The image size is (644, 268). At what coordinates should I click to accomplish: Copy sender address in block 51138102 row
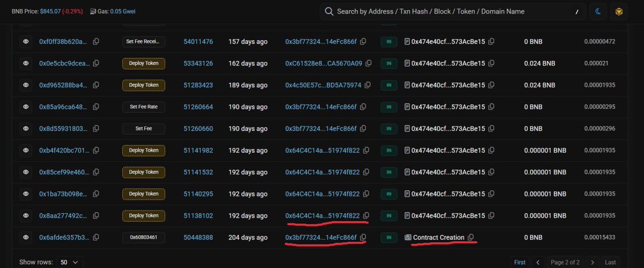pyautogui.click(x=366, y=216)
